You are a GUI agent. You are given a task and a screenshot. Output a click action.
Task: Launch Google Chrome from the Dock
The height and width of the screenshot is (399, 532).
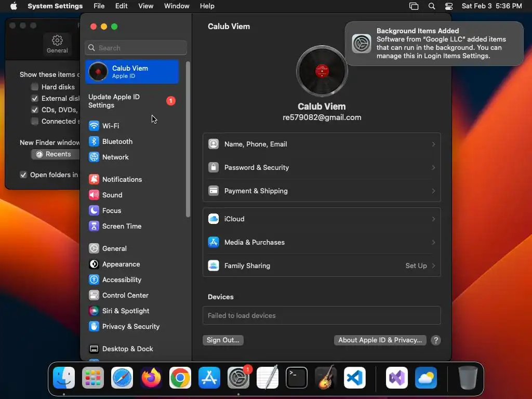(180, 378)
